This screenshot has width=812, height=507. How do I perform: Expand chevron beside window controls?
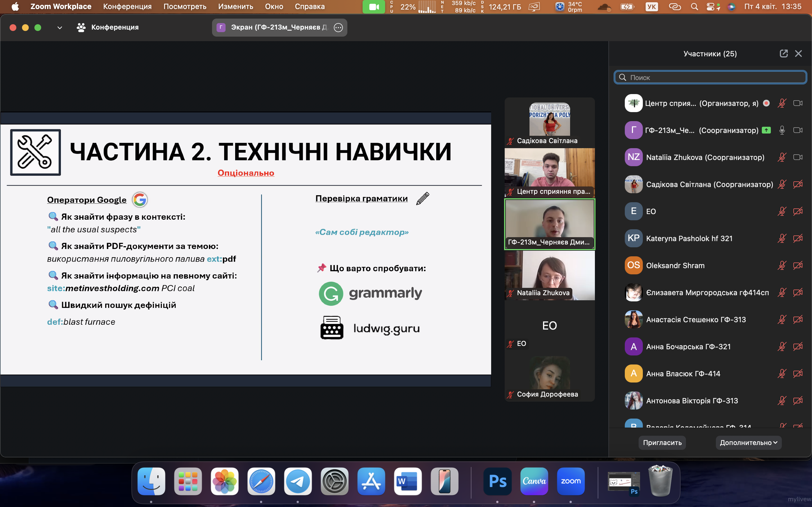click(60, 28)
